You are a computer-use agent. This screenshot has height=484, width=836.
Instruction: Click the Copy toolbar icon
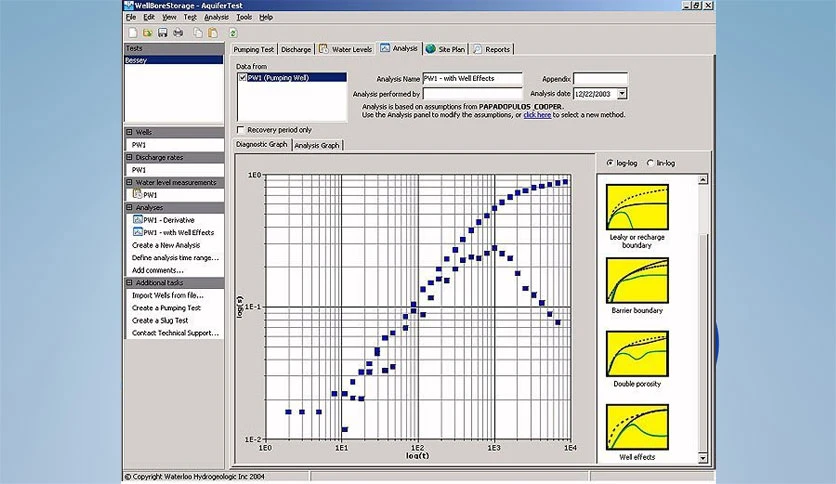click(x=198, y=33)
